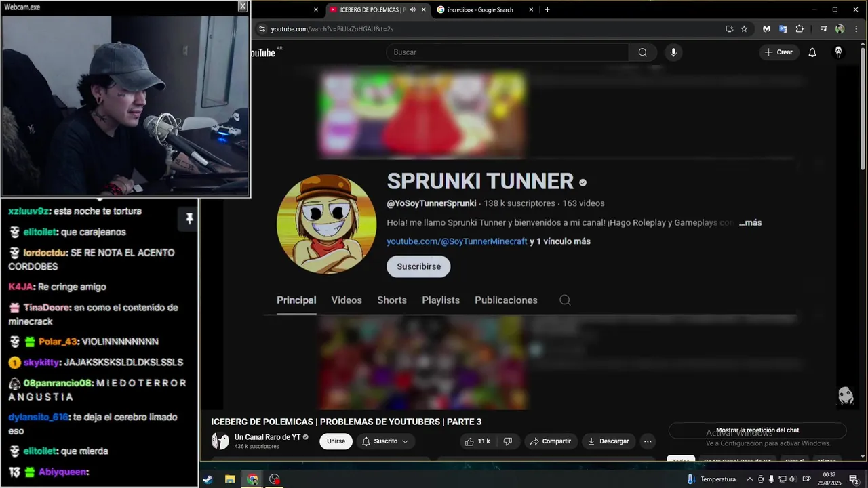Close the incredibox Google Search tab
This screenshot has height=488, width=868.
coord(531,9)
